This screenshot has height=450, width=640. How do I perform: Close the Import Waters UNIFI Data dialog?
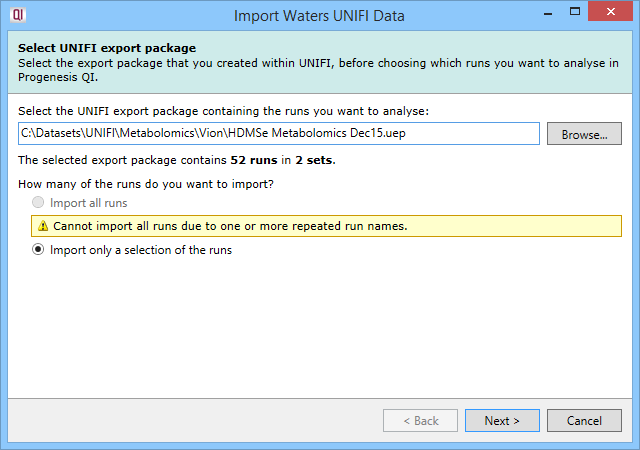click(x=610, y=11)
